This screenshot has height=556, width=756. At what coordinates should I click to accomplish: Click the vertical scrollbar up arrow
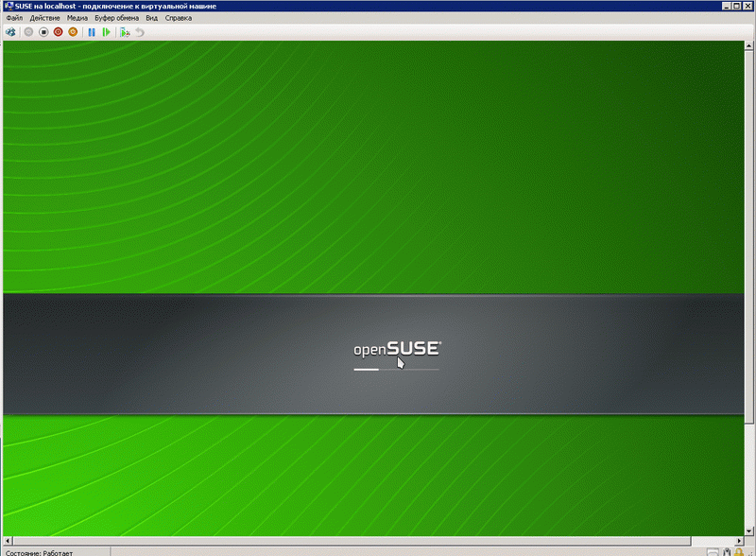[748, 45]
